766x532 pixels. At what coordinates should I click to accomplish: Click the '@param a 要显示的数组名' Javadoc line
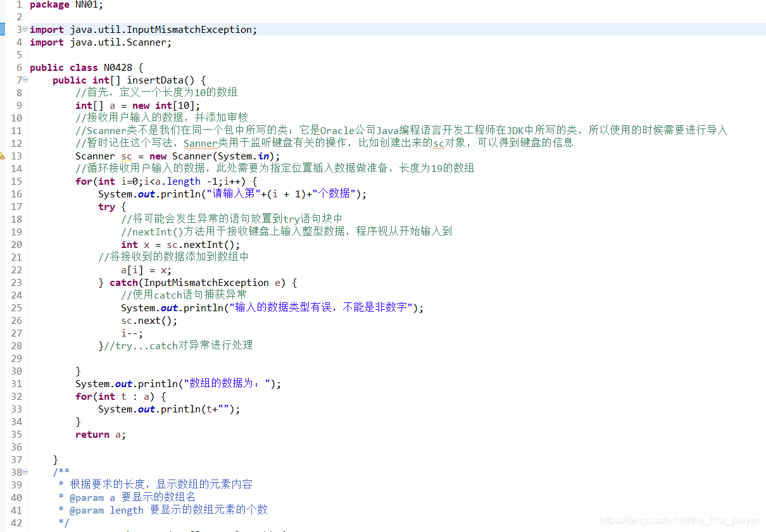(132, 497)
